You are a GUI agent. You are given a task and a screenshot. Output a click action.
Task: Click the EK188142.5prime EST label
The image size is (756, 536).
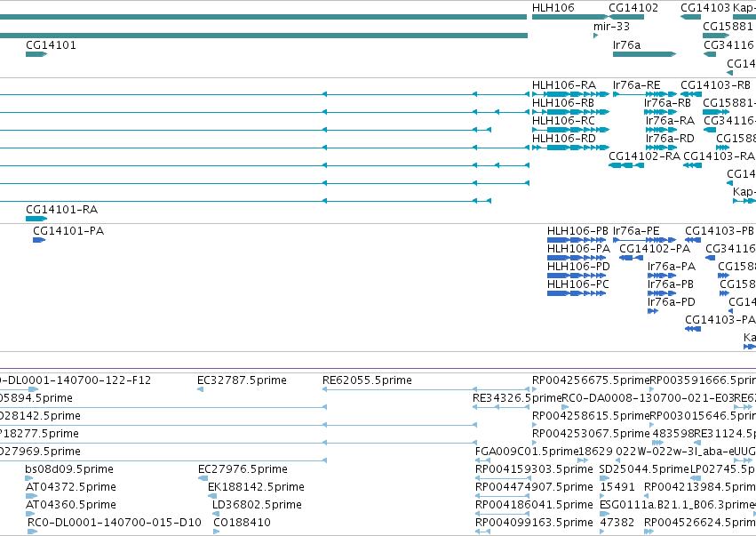pyautogui.click(x=256, y=487)
